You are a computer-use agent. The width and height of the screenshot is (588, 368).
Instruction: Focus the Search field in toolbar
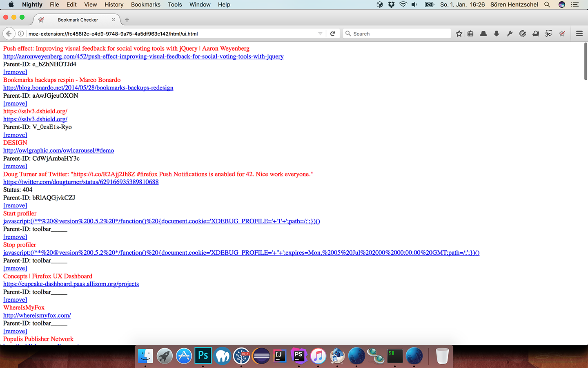pos(397,34)
